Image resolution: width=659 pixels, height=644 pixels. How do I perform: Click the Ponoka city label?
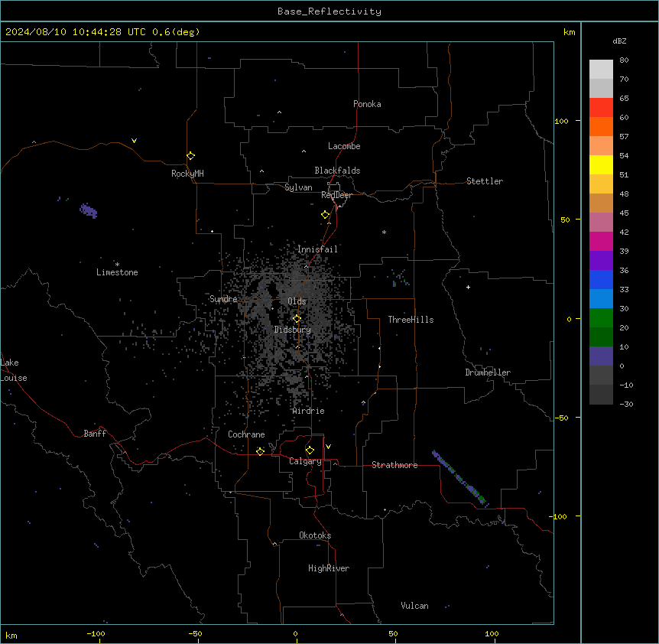tap(367, 104)
